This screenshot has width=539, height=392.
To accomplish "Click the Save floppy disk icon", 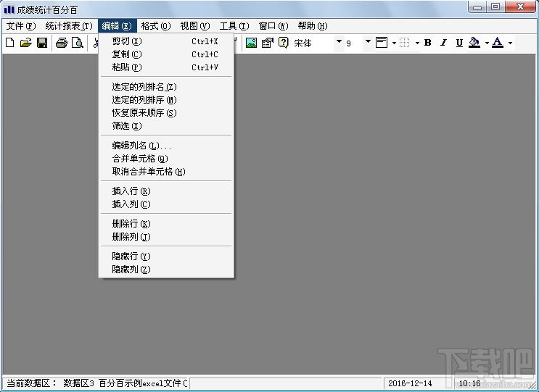I will click(42, 43).
